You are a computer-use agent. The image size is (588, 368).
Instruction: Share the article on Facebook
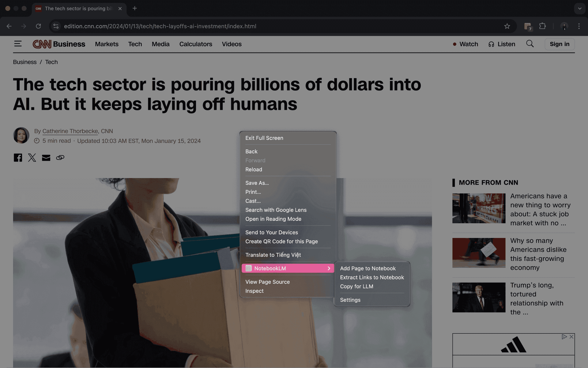click(18, 157)
